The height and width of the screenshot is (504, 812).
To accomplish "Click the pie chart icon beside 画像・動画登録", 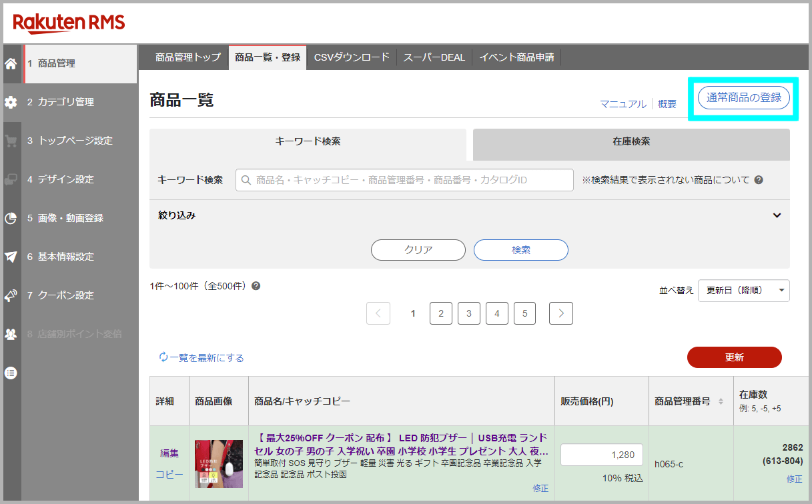I will (x=11, y=219).
